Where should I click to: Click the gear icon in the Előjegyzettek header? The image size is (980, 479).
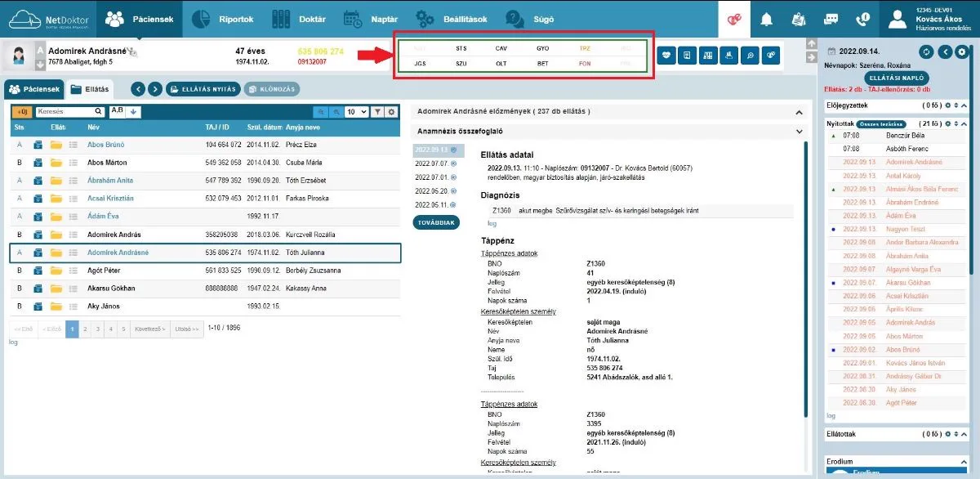click(x=947, y=105)
